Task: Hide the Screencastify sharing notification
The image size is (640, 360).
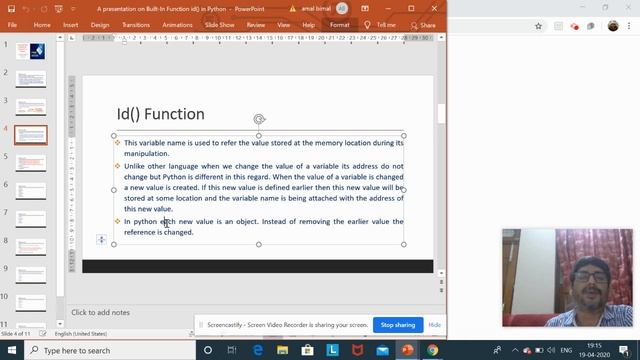Action: (x=435, y=325)
